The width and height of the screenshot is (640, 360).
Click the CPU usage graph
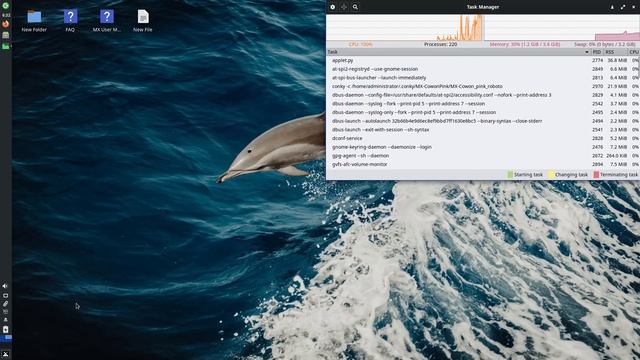coord(405,28)
